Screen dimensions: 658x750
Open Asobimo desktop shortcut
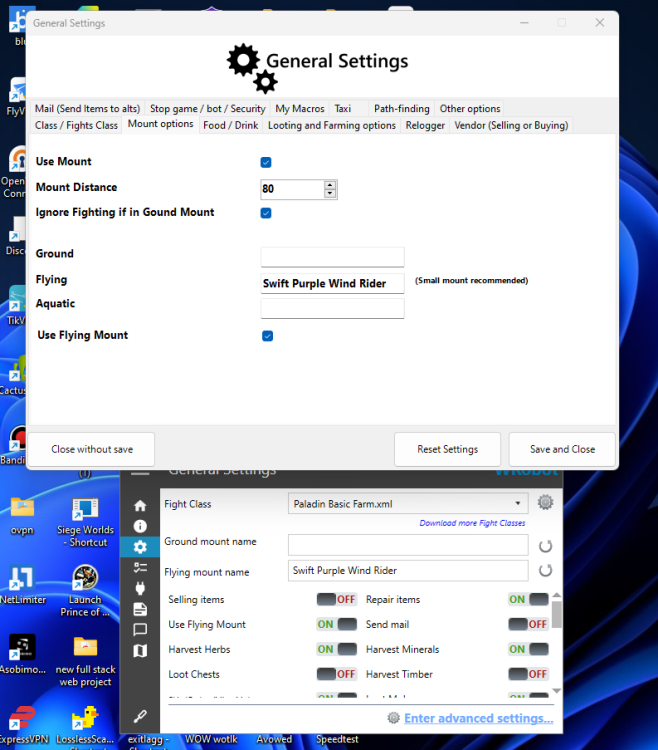(x=22, y=654)
